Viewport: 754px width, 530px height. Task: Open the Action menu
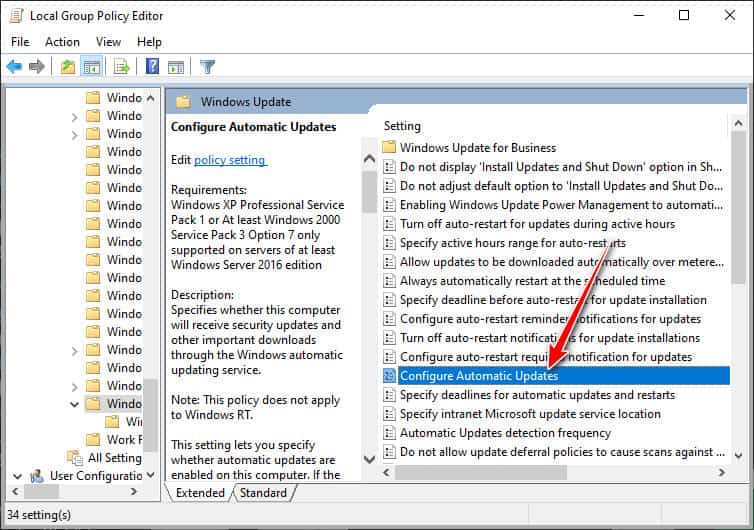click(63, 42)
